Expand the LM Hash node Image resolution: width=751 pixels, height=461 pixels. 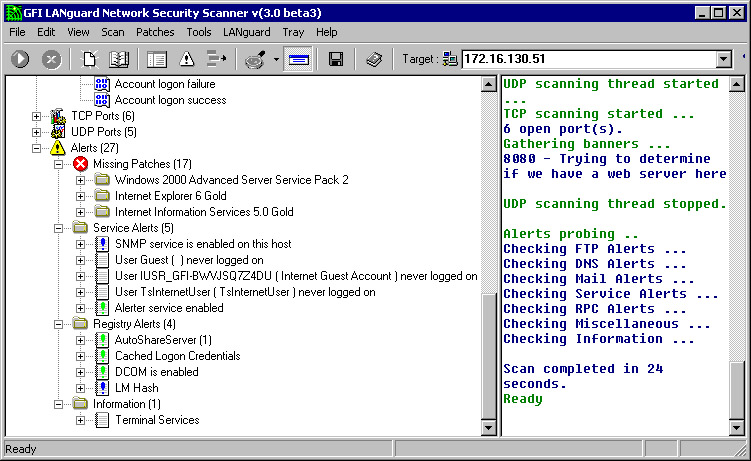click(x=80, y=388)
